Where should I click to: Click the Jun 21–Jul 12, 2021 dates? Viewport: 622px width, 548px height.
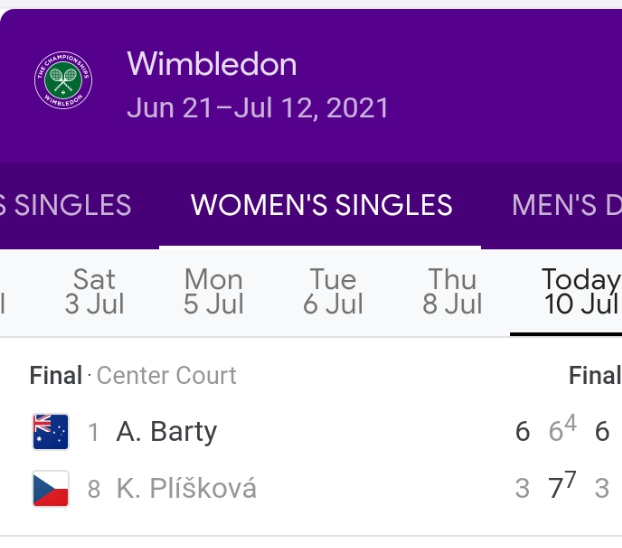click(x=257, y=108)
